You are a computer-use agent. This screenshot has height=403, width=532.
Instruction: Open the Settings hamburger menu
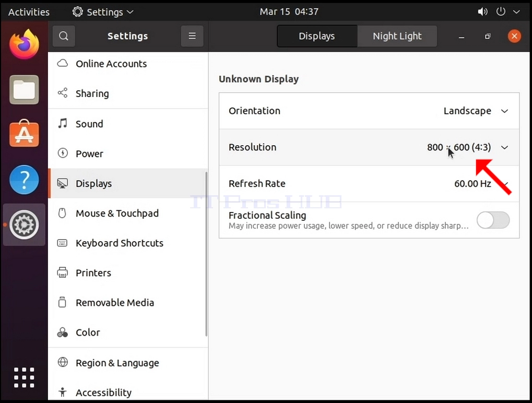coord(192,36)
